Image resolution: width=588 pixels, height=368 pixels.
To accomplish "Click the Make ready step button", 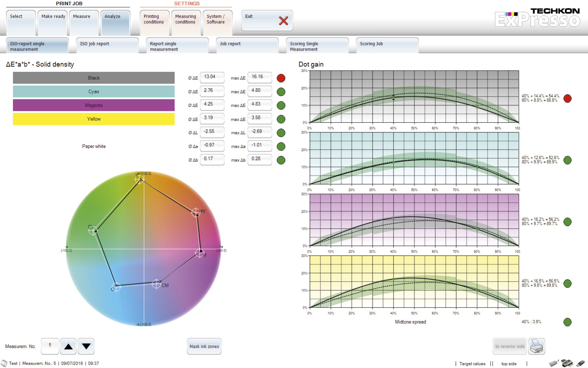I will 52,22.
